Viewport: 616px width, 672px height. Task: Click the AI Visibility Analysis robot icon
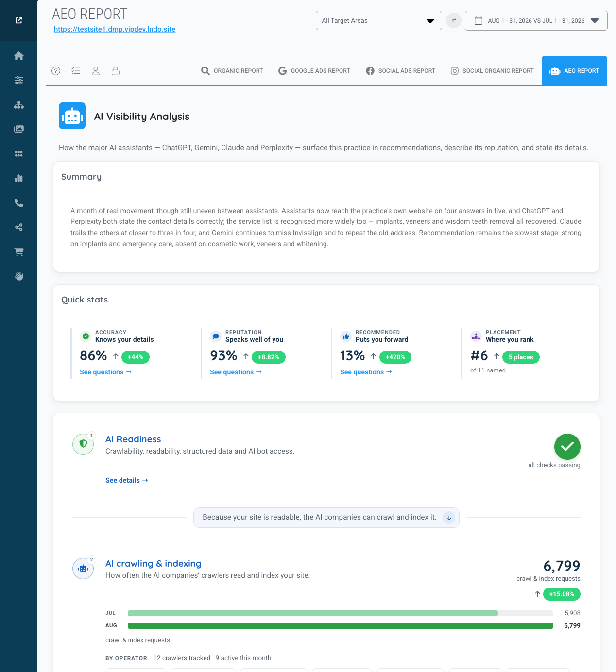pyautogui.click(x=72, y=116)
